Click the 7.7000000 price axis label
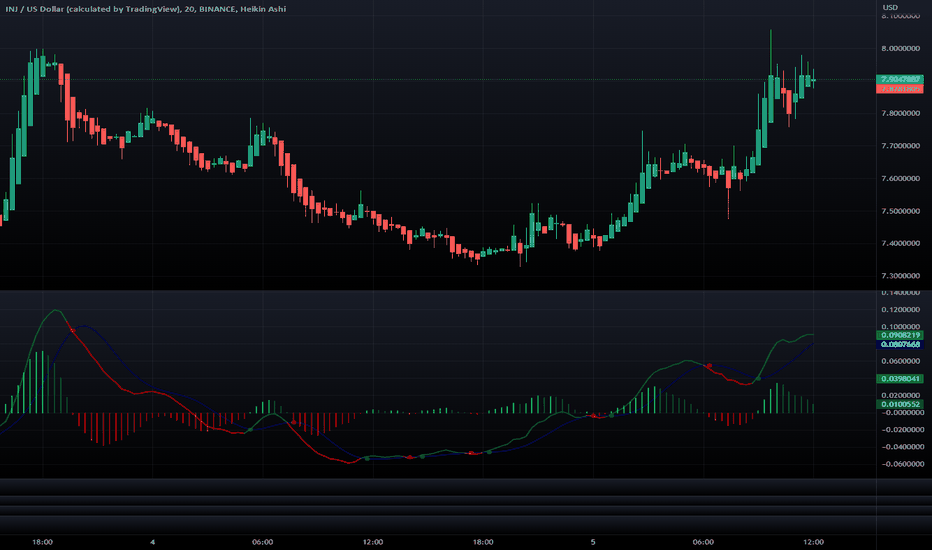 (900, 146)
